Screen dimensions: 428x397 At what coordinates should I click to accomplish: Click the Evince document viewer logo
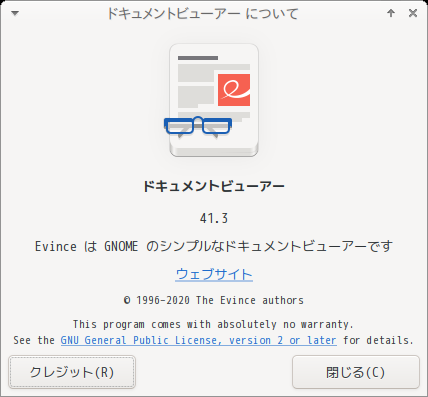(x=212, y=100)
